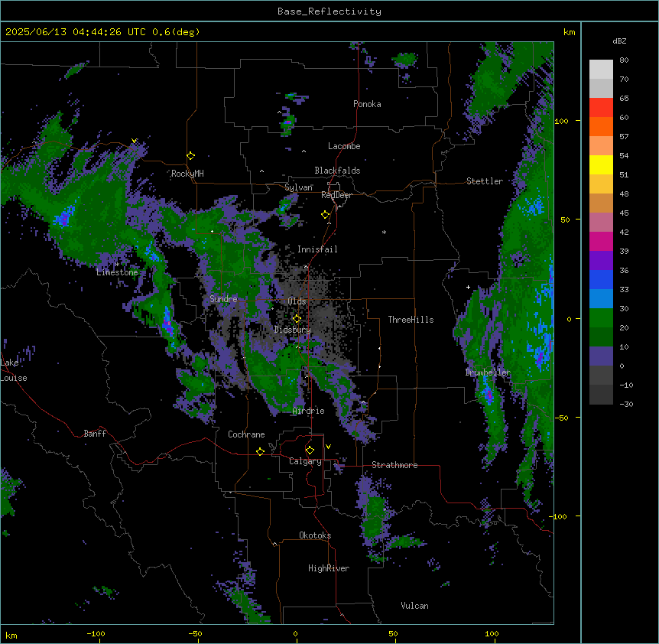659x644 pixels.
Task: Click the Drumheller label
Action: click(488, 372)
